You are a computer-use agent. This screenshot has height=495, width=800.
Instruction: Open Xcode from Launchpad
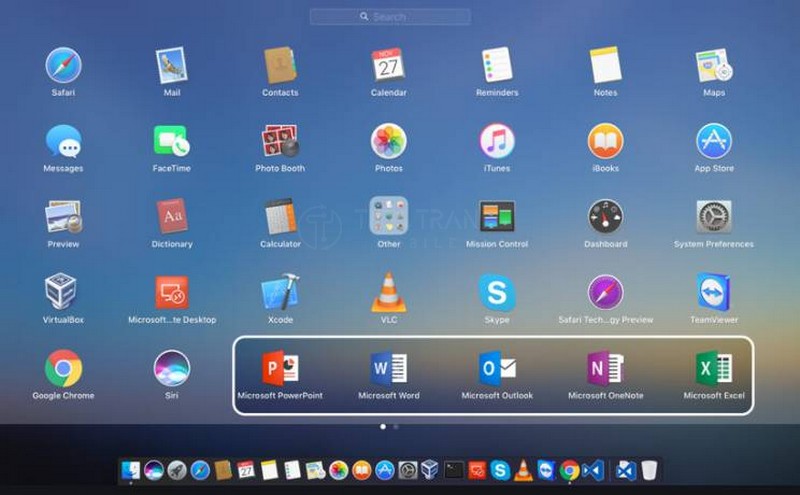[x=280, y=293]
